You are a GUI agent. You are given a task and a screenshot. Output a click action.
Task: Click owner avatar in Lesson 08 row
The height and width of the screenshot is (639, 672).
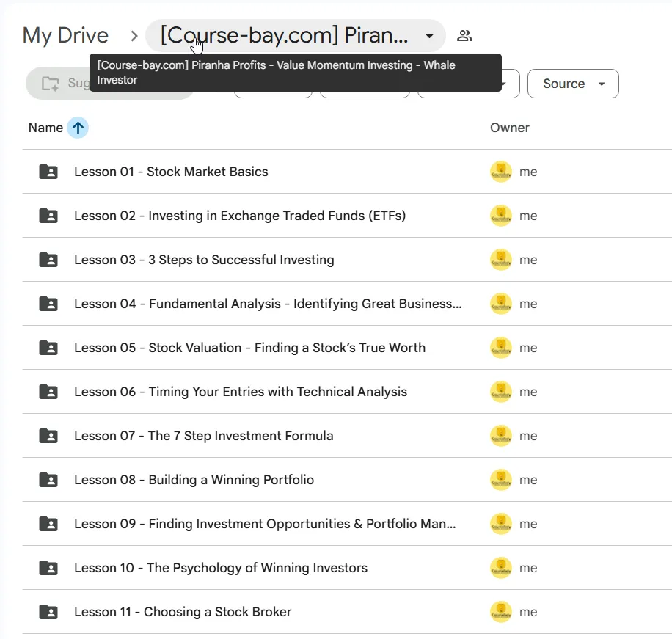[x=501, y=480]
